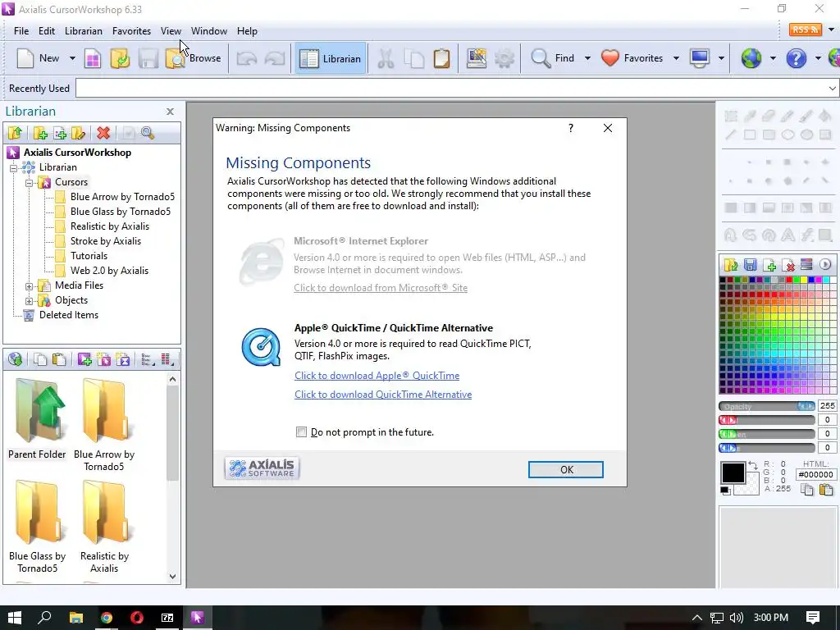Click the Librarian search magnifier icon
The height and width of the screenshot is (630, 840).
(148, 133)
